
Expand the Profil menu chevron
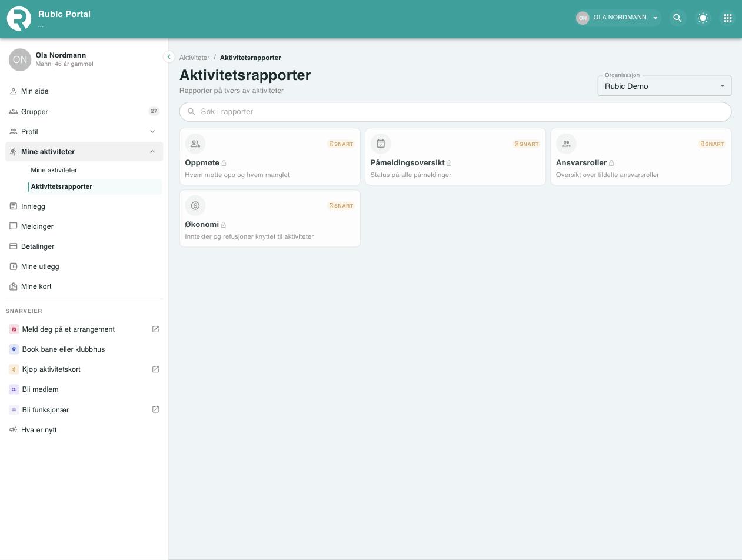(x=152, y=131)
